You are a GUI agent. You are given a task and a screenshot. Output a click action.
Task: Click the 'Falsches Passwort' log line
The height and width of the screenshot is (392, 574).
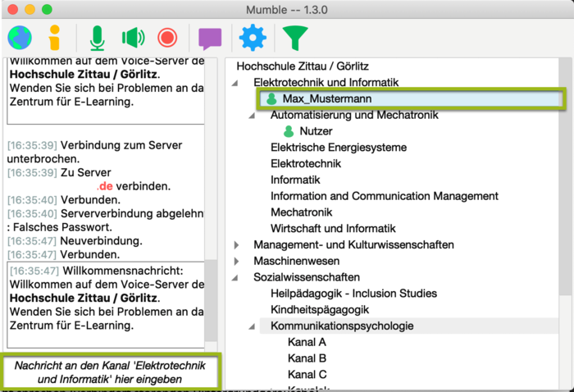[59, 227]
